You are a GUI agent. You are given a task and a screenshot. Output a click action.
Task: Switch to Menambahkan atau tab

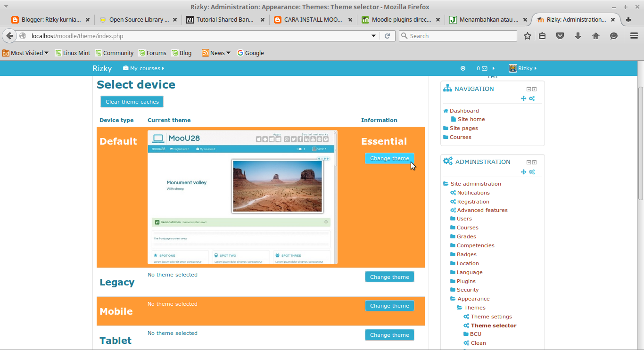[488, 20]
